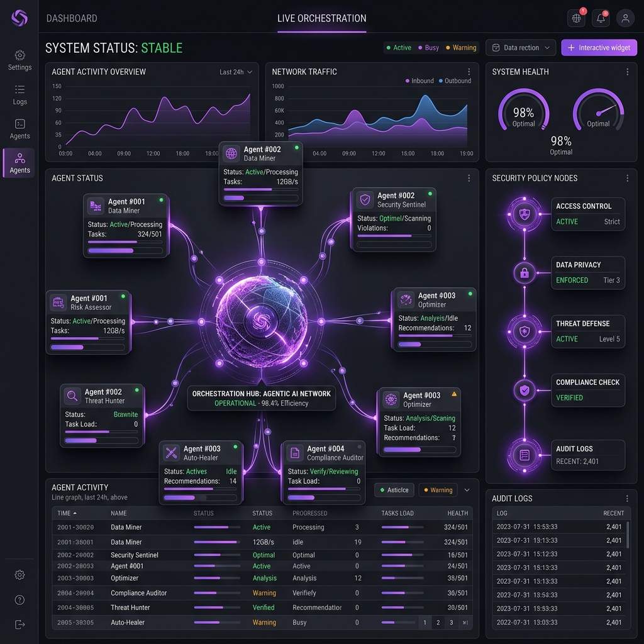Select the Auto-Healer table row
This screenshot has width=644, height=644.
click(x=262, y=622)
